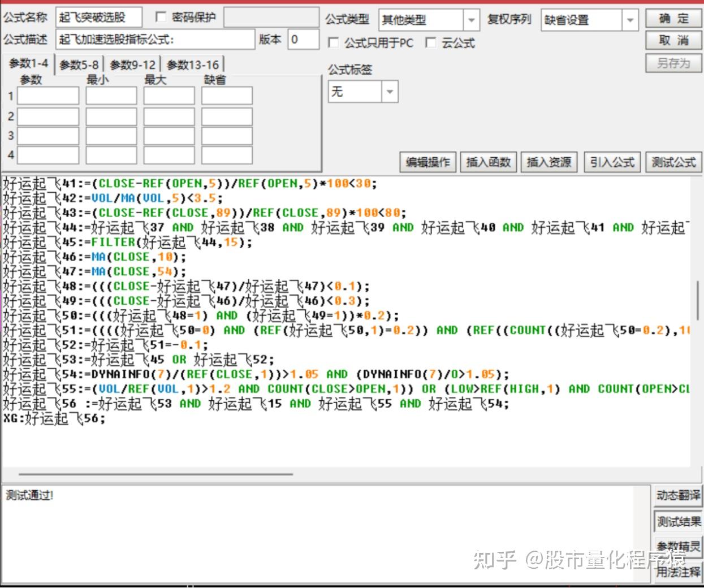The height and width of the screenshot is (588, 704).
Task: Click the 版本 input field
Action: [303, 39]
